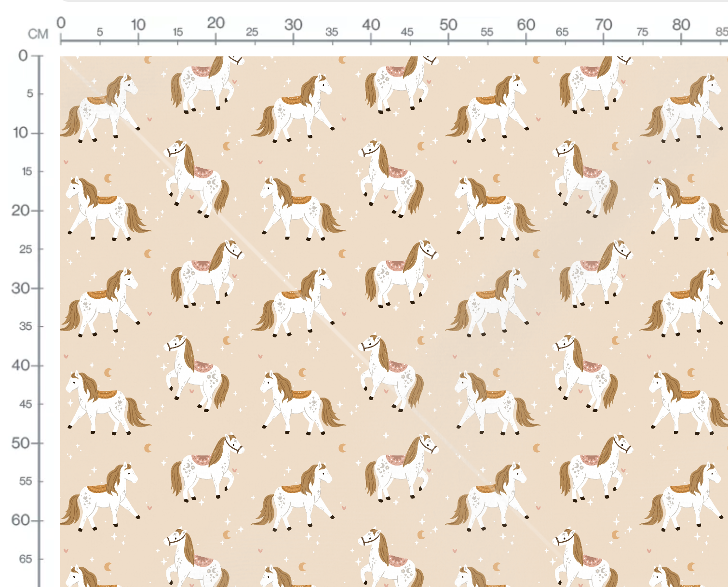This screenshot has height=587, width=728.
Task: Click the 65 mark on horizontal ruler
Action: click(562, 32)
